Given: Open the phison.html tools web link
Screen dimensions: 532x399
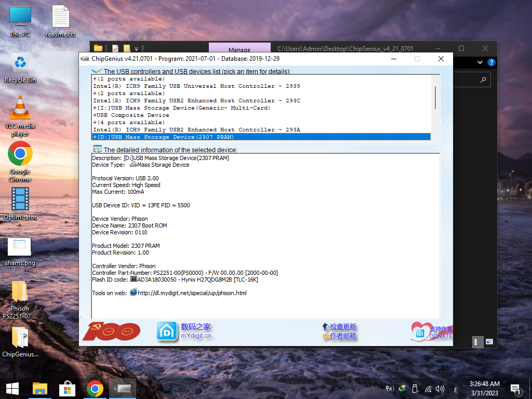Looking at the screenshot, I should pyautogui.click(x=192, y=293).
